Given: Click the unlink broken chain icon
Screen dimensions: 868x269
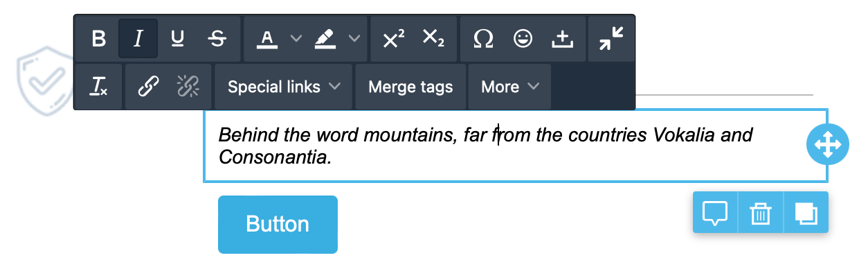Looking at the screenshot, I should point(188,87).
